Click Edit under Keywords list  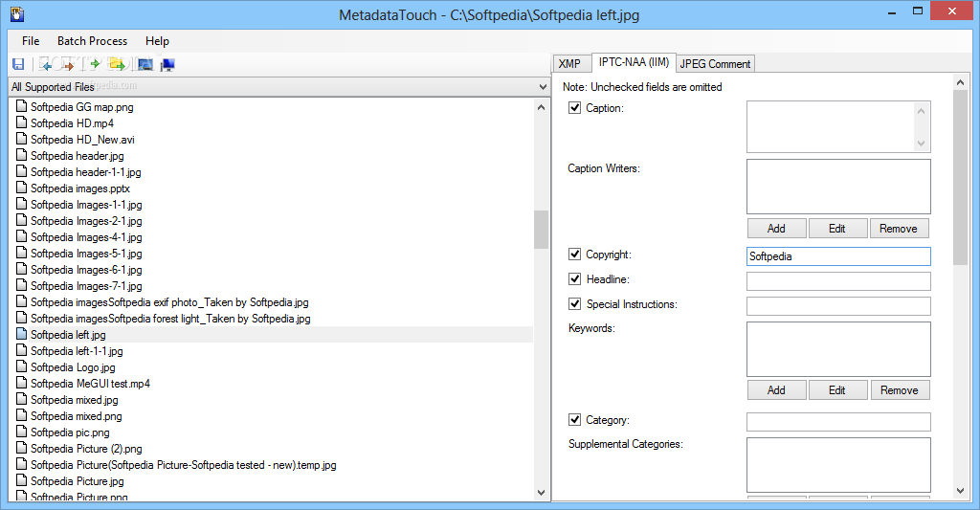tap(837, 390)
